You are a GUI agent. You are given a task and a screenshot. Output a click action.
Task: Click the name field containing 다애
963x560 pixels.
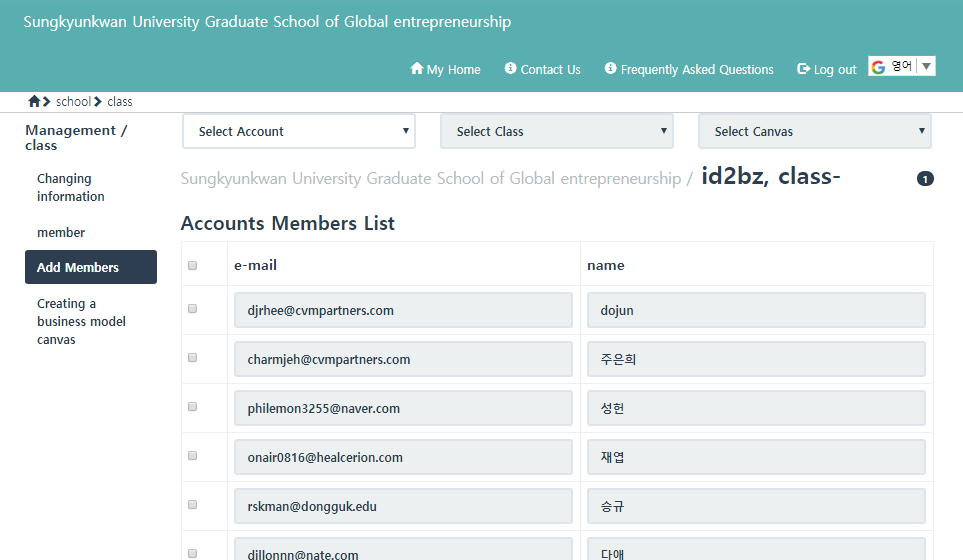click(757, 550)
